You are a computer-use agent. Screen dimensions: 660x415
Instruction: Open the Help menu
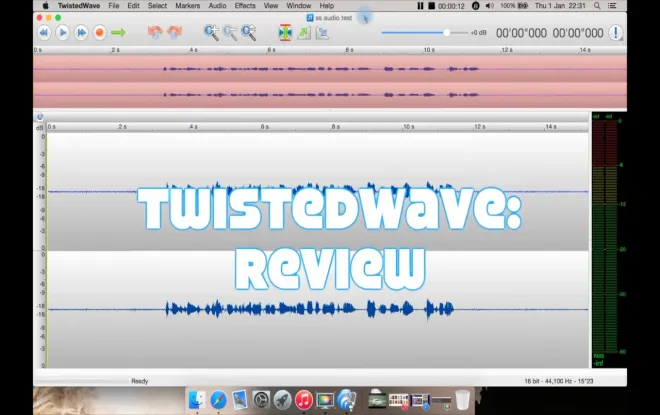(327, 5)
